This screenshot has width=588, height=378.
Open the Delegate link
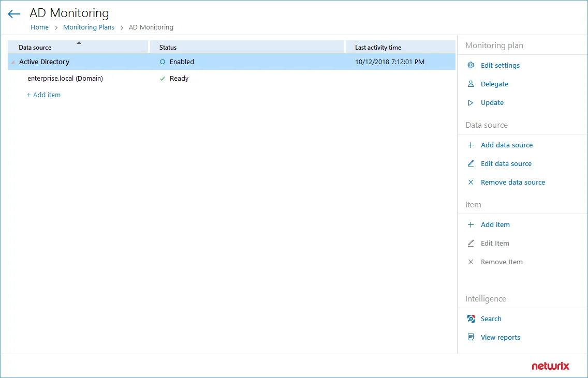click(495, 84)
